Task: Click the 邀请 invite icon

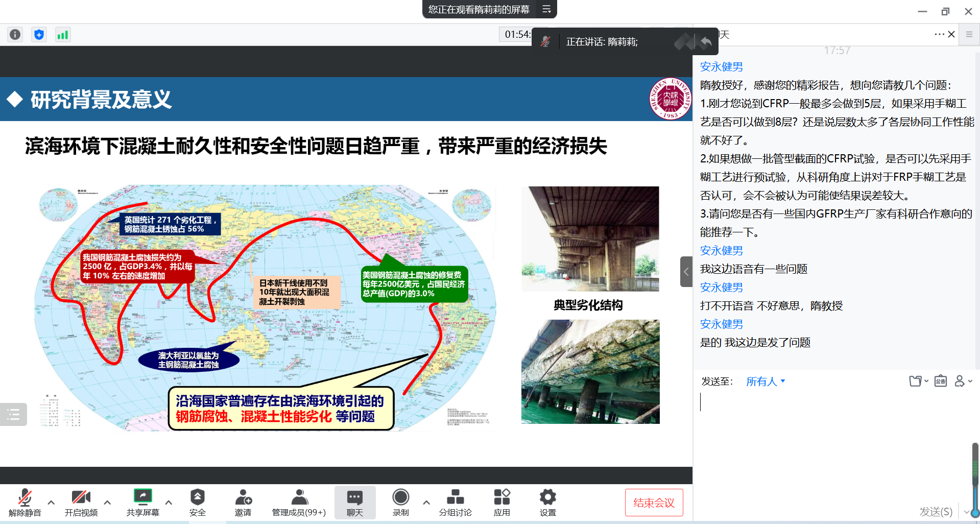Action: [x=243, y=502]
